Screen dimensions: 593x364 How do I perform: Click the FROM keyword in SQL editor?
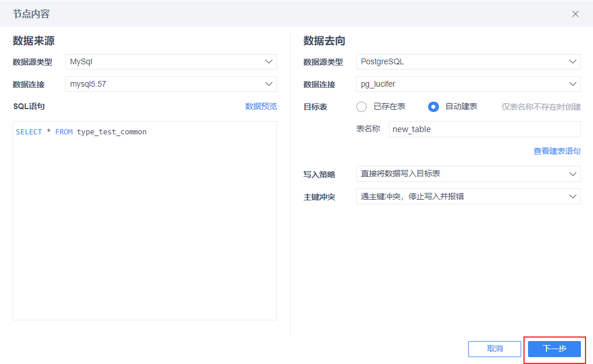click(x=64, y=132)
